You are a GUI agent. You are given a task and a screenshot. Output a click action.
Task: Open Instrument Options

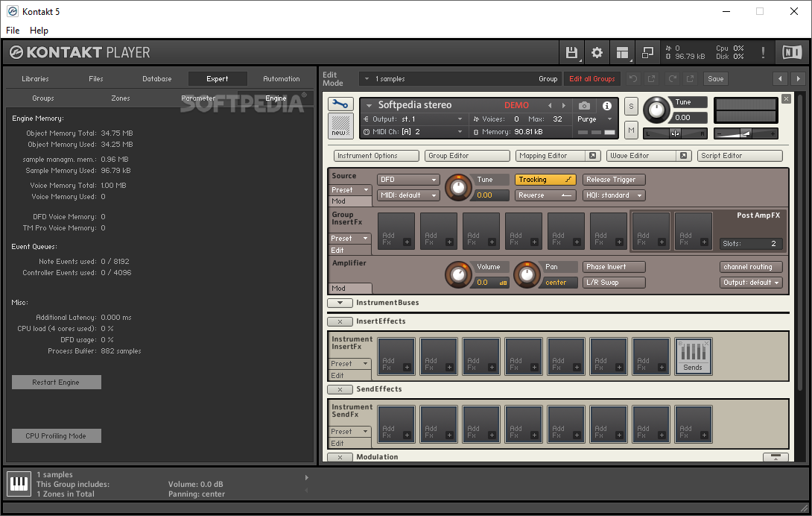(x=376, y=156)
